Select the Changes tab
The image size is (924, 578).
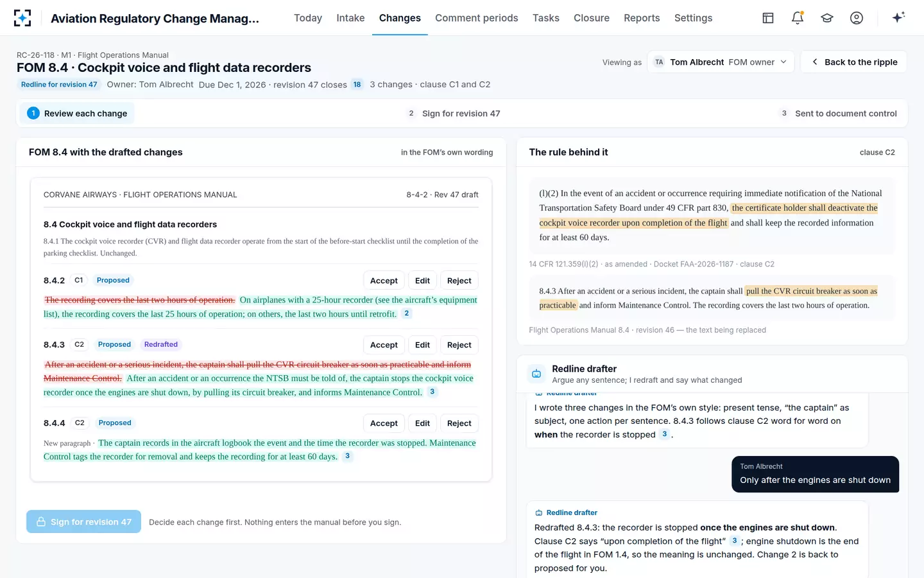400,18
